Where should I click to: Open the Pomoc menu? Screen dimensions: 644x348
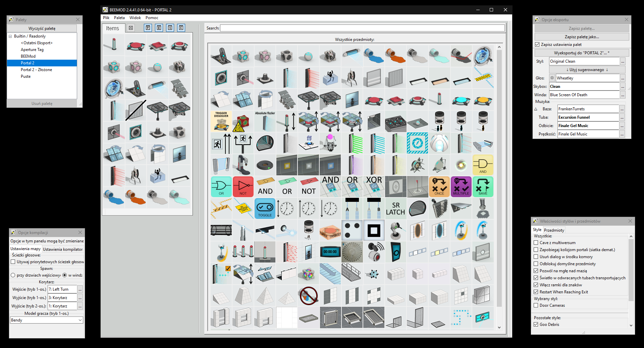click(x=152, y=18)
